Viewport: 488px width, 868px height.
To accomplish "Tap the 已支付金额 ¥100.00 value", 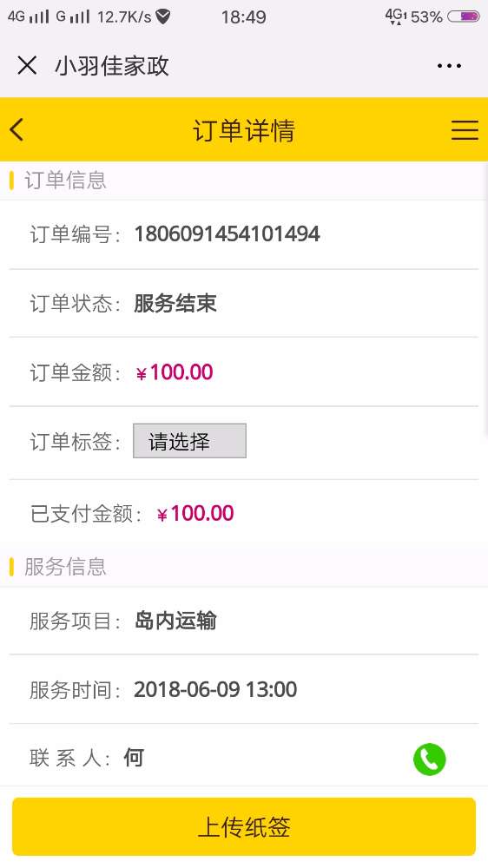I will point(195,514).
